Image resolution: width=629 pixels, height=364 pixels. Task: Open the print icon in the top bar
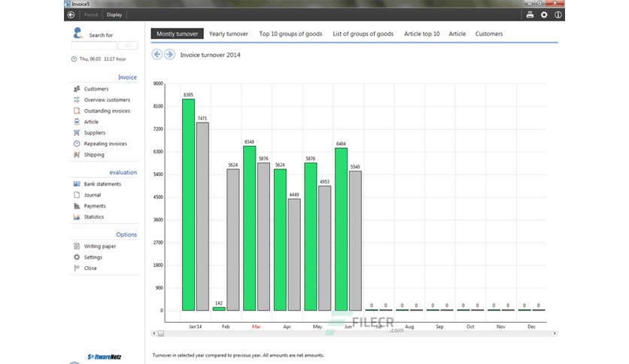(530, 15)
